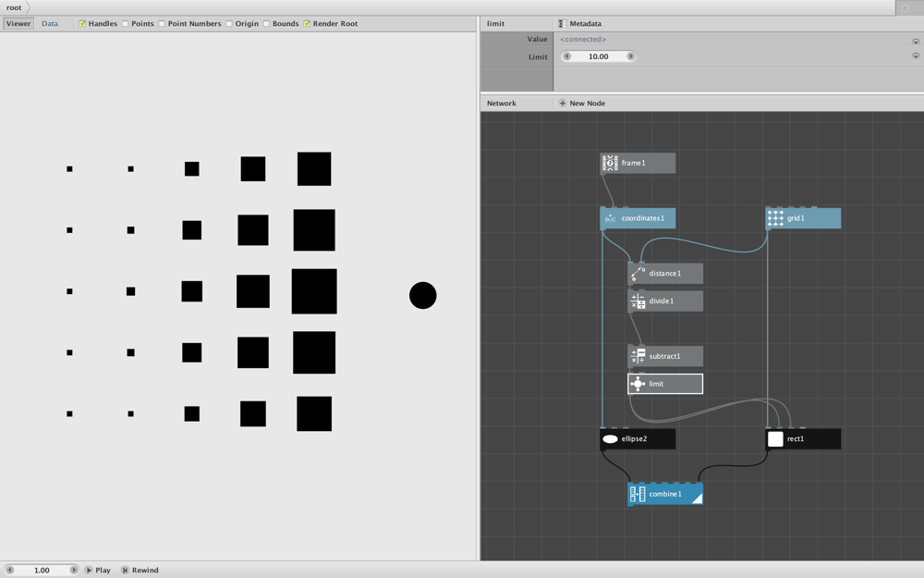
Task: Open the Value parameter dropdown arrow
Action: pyautogui.click(x=915, y=42)
